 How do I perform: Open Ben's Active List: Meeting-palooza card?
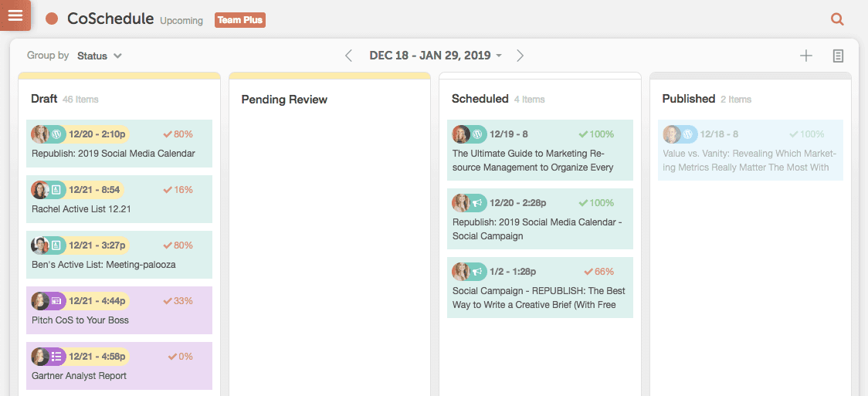pyautogui.click(x=119, y=255)
